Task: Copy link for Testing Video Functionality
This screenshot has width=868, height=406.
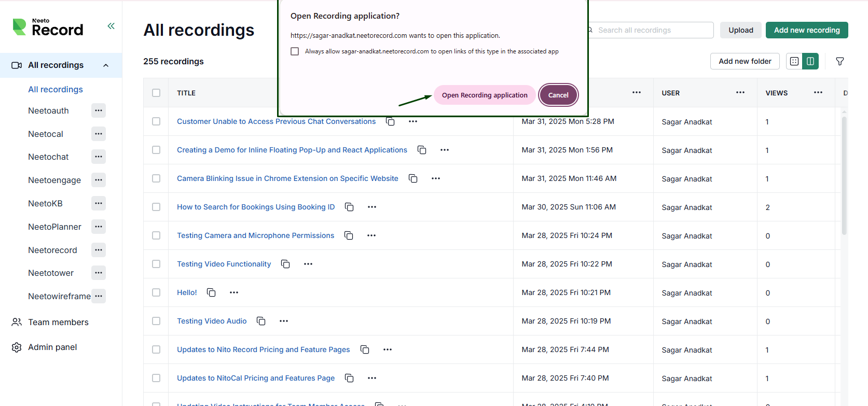Action: coord(285,264)
